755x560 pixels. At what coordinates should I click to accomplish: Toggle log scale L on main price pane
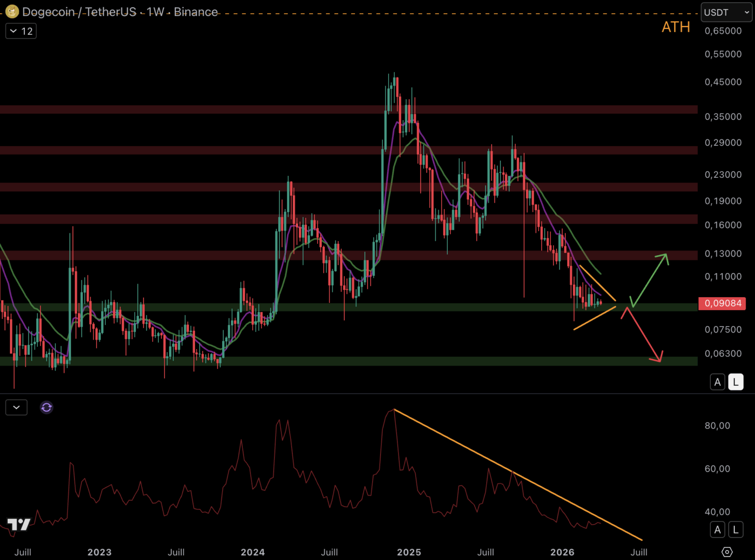735,382
